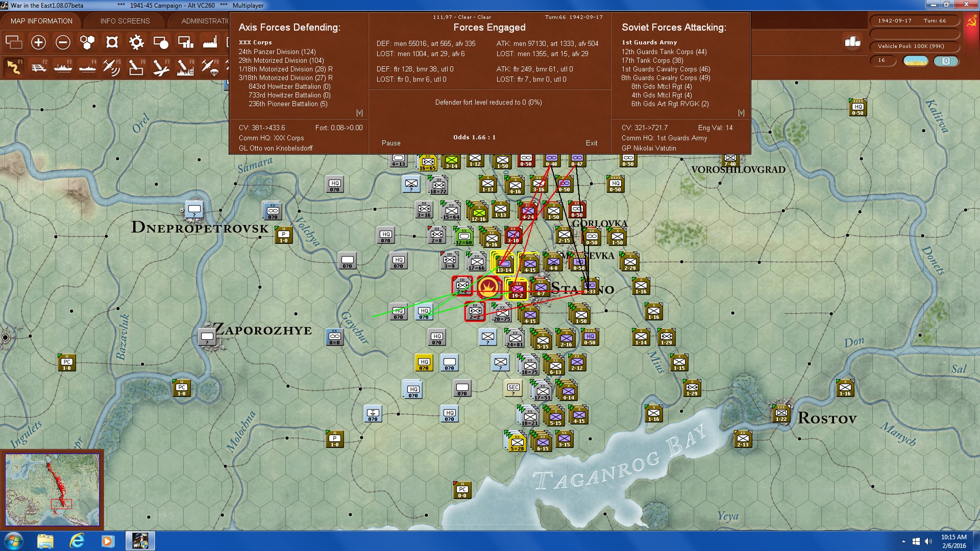Image resolution: width=980 pixels, height=551 pixels.
Task: Open the Map Information tab
Action: 41,21
